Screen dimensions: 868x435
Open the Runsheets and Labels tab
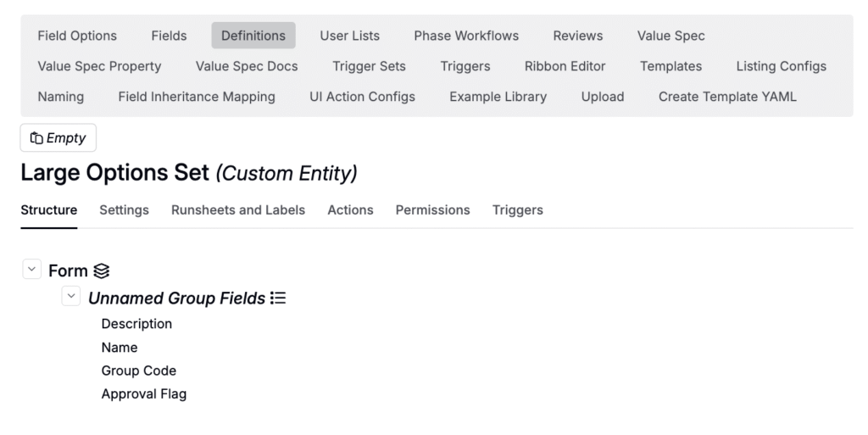pyautogui.click(x=238, y=210)
